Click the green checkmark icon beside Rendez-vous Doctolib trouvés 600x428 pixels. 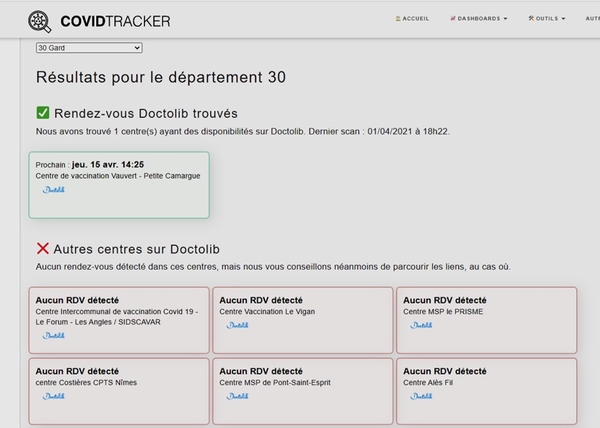43,113
